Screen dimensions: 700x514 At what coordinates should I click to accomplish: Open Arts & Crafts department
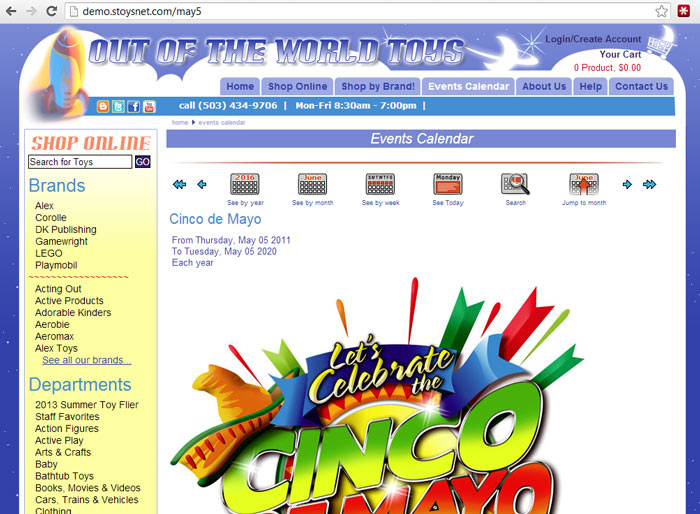(x=63, y=452)
